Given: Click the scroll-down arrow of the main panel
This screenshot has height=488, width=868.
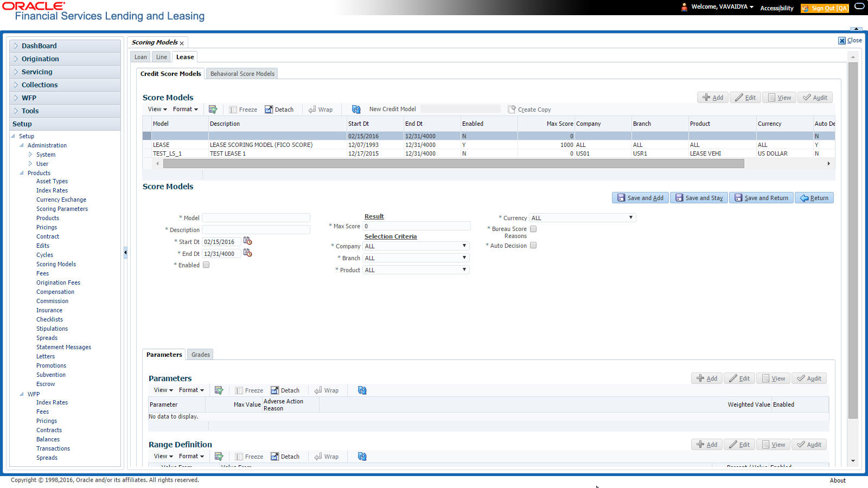Looking at the screenshot, I should [853, 461].
